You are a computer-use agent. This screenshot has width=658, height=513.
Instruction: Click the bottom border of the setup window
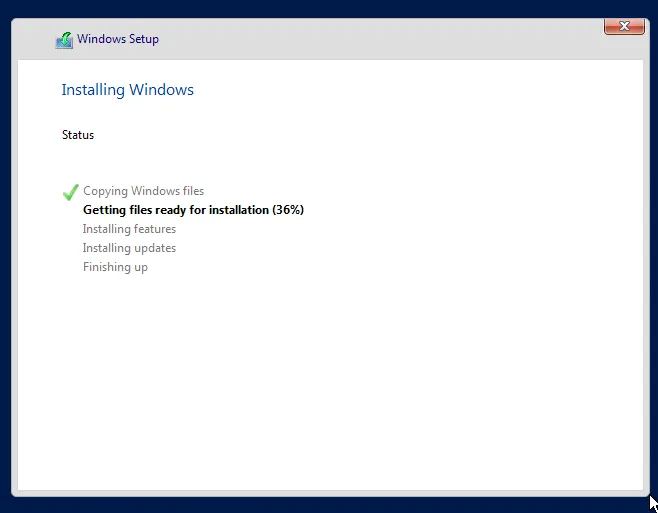[x=330, y=494]
